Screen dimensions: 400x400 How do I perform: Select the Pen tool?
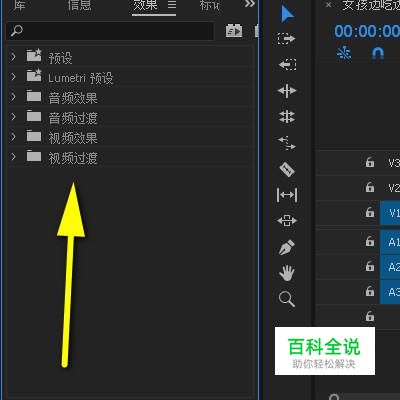pyautogui.click(x=286, y=247)
